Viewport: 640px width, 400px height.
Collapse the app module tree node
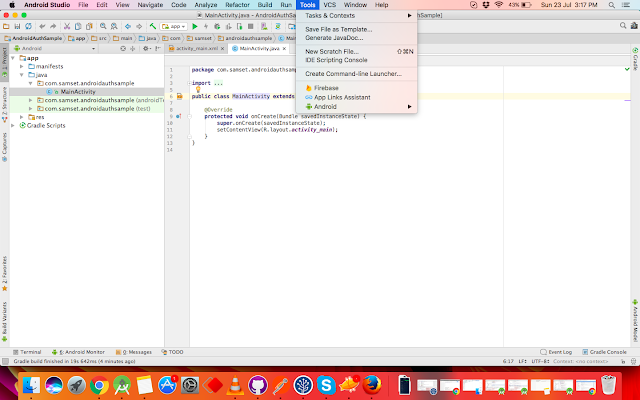[13, 58]
